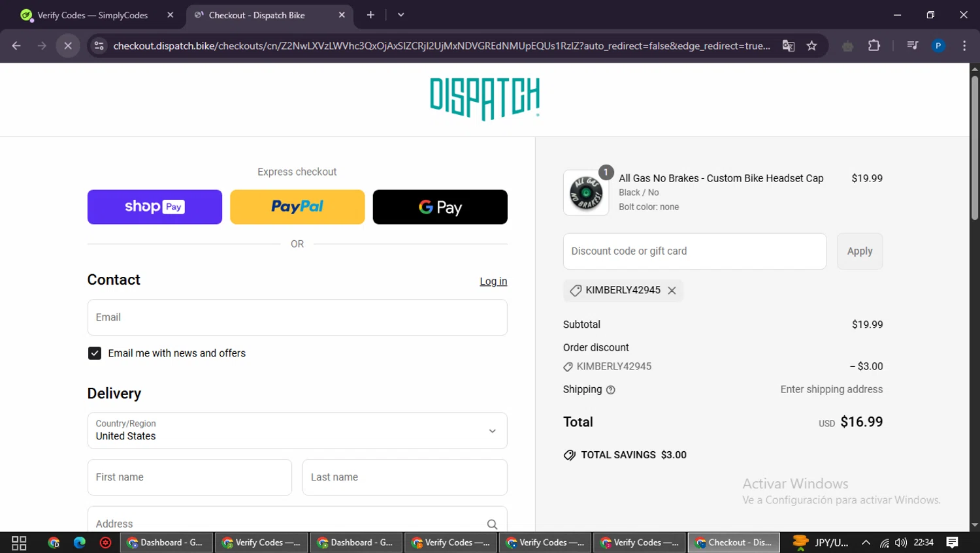
Task: Click the First name field
Action: tap(189, 477)
